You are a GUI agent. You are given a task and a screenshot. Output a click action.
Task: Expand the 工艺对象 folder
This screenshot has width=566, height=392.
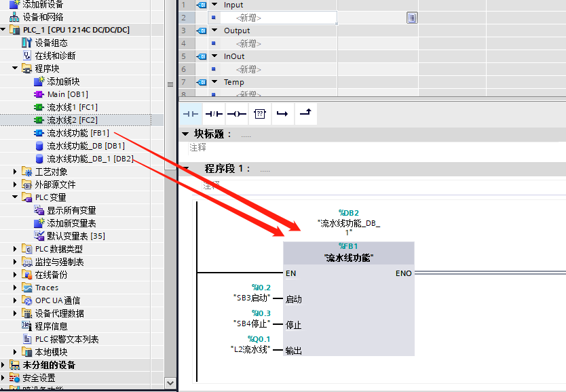15,172
